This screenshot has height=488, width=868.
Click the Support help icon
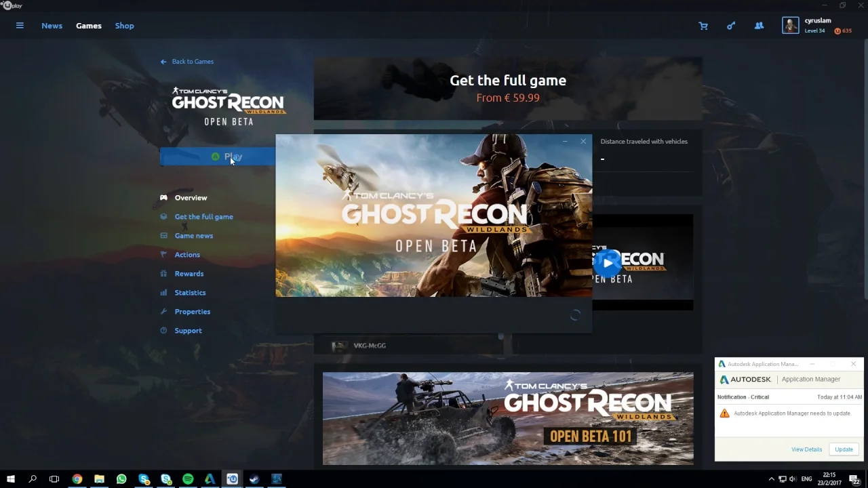[x=163, y=331]
